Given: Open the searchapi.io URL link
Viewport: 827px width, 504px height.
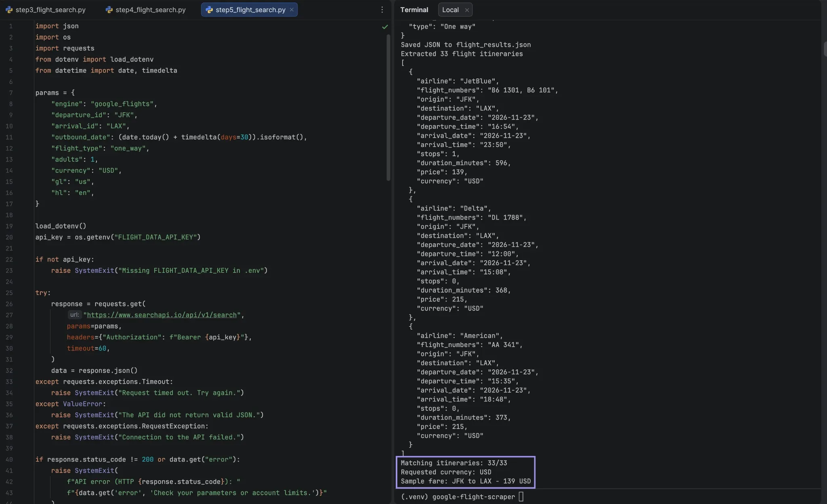Looking at the screenshot, I should tap(162, 315).
